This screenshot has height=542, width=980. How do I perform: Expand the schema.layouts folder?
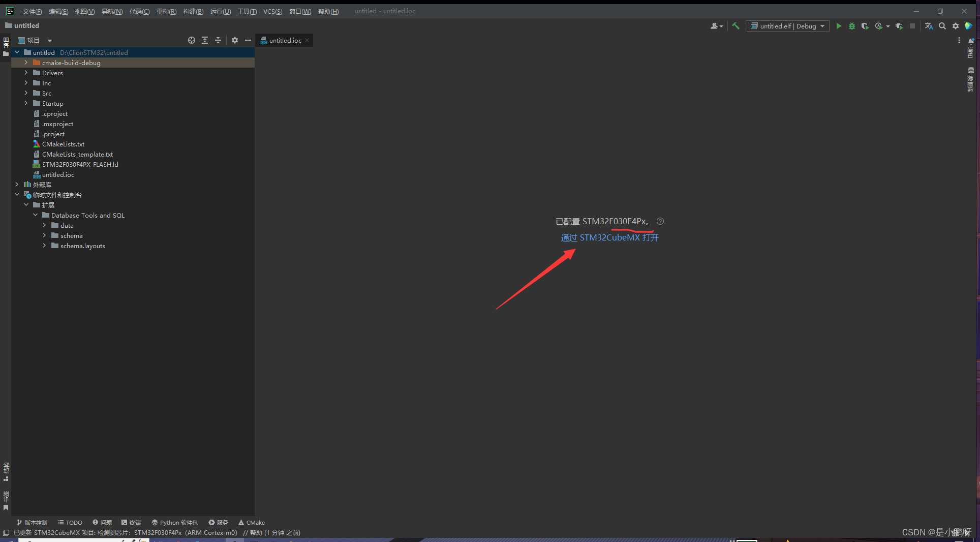point(44,246)
